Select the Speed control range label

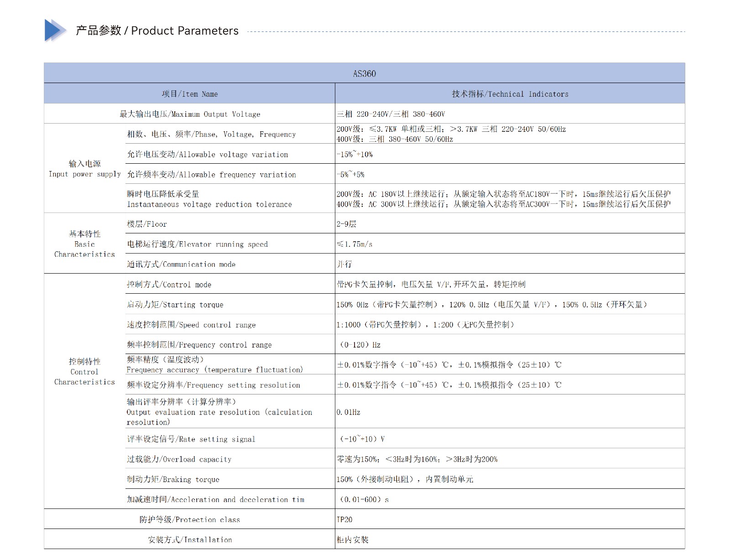pyautogui.click(x=191, y=325)
